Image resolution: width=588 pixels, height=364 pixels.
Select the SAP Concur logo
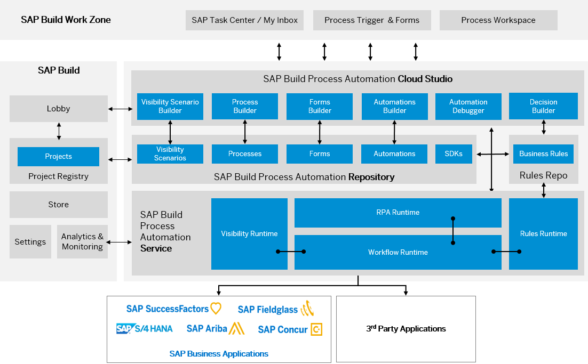click(290, 329)
